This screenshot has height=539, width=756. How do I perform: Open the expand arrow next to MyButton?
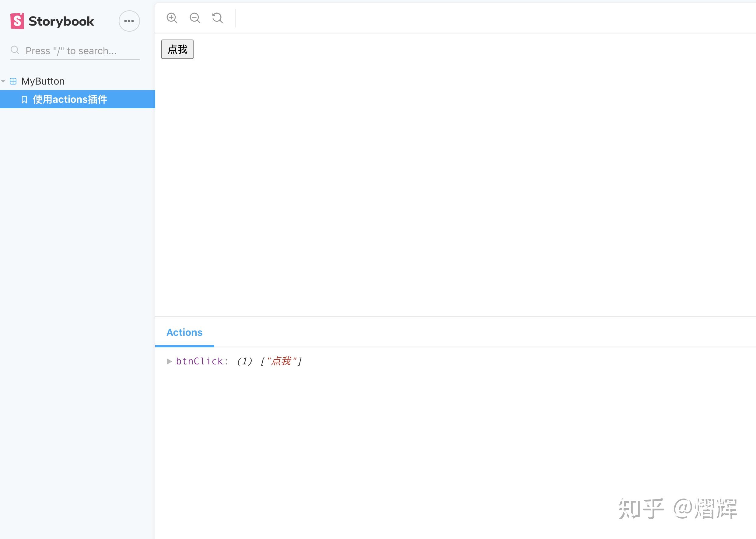pyautogui.click(x=3, y=81)
